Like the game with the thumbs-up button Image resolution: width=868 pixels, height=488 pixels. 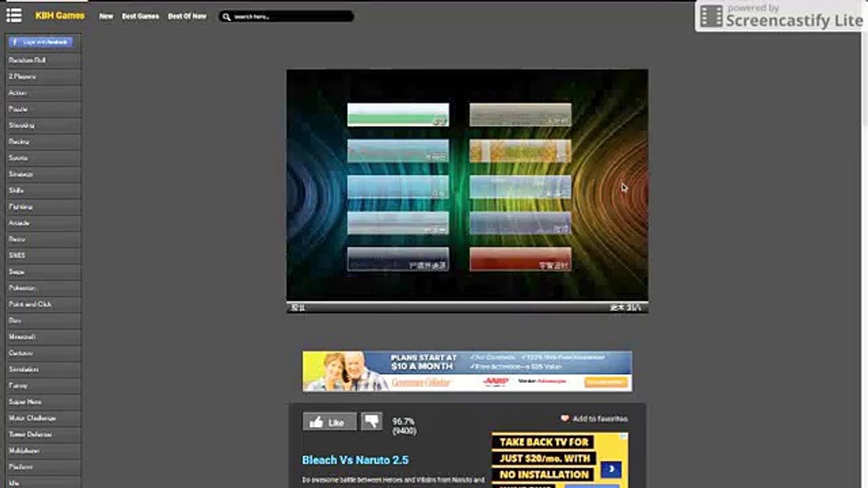pos(329,422)
